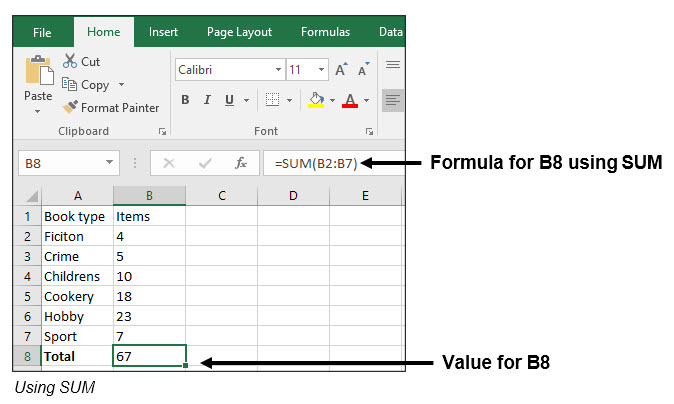
Task: Click the Cut scissors icon
Action: (x=70, y=61)
